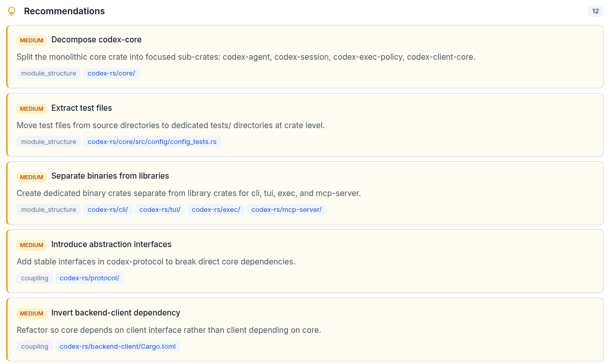Screen dimensions: 611x364
Task: Click the Invert backend-client dependency title
Action: [x=115, y=313]
